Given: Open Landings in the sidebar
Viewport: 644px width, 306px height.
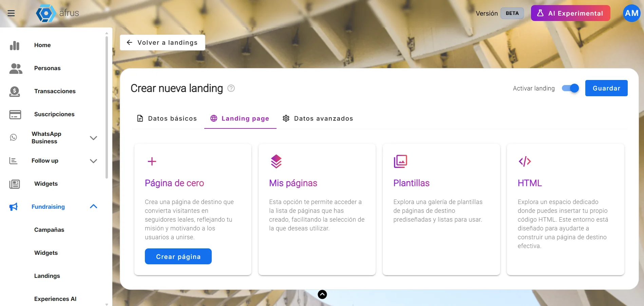Looking at the screenshot, I should [47, 276].
